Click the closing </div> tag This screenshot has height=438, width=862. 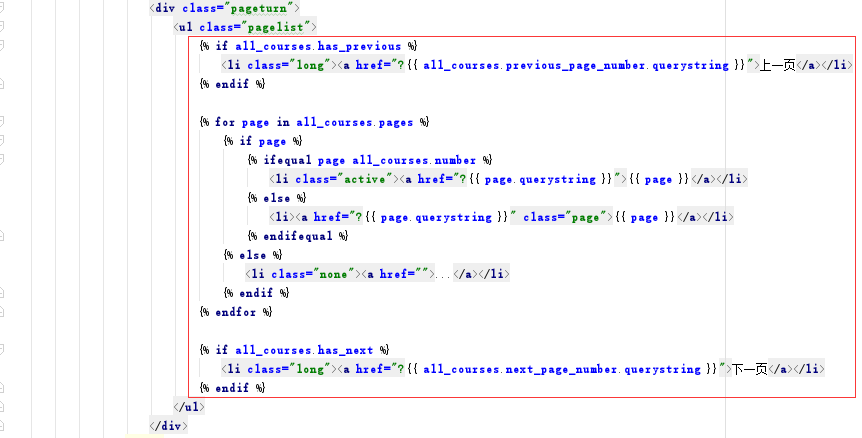coord(168,426)
